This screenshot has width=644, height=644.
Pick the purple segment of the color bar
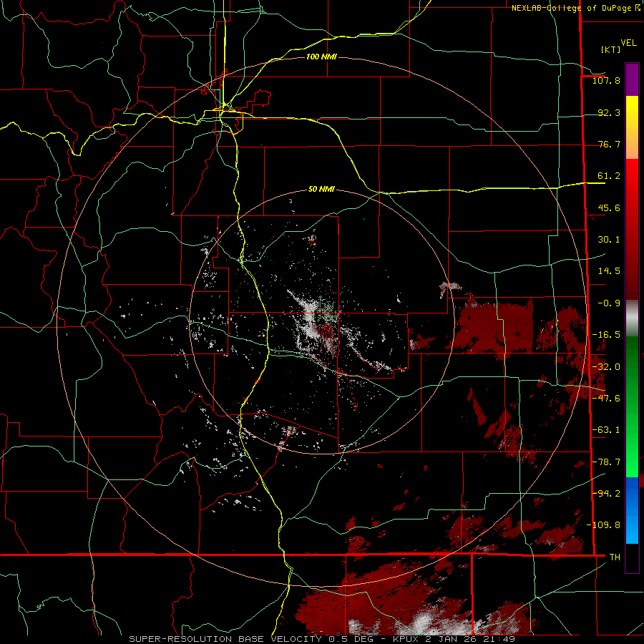632,79
